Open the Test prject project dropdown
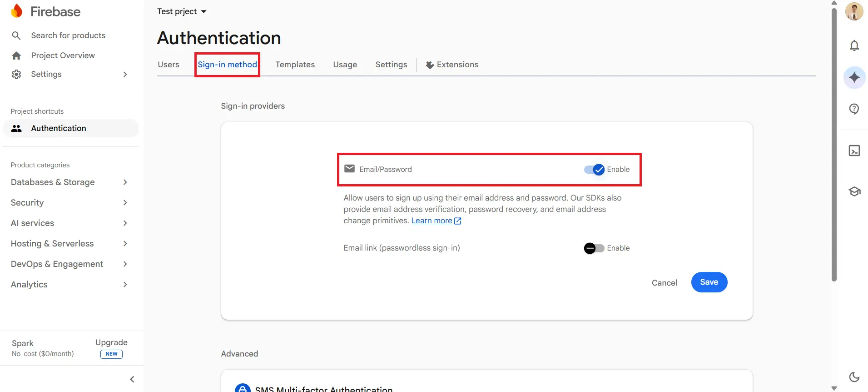Image resolution: width=868 pixels, height=392 pixels. (x=182, y=11)
